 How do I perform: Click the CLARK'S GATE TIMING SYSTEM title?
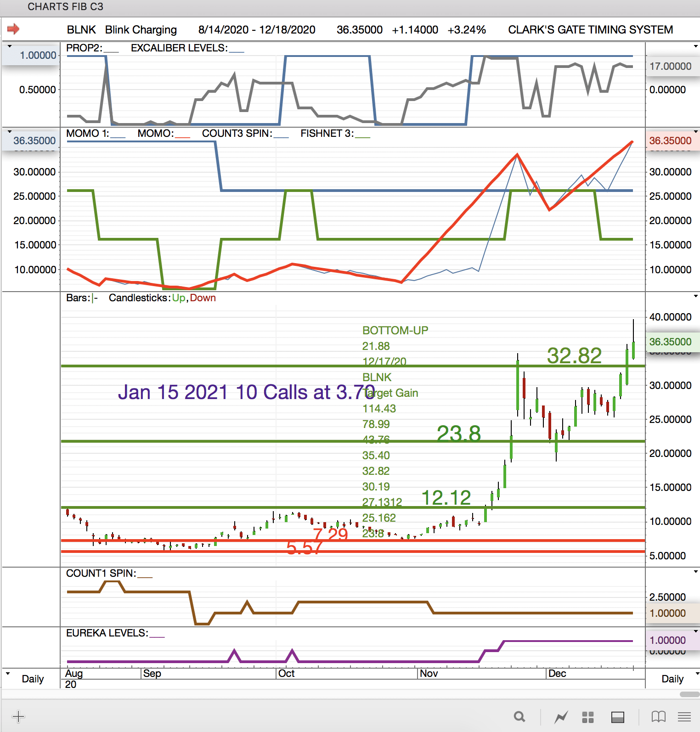[591, 30]
